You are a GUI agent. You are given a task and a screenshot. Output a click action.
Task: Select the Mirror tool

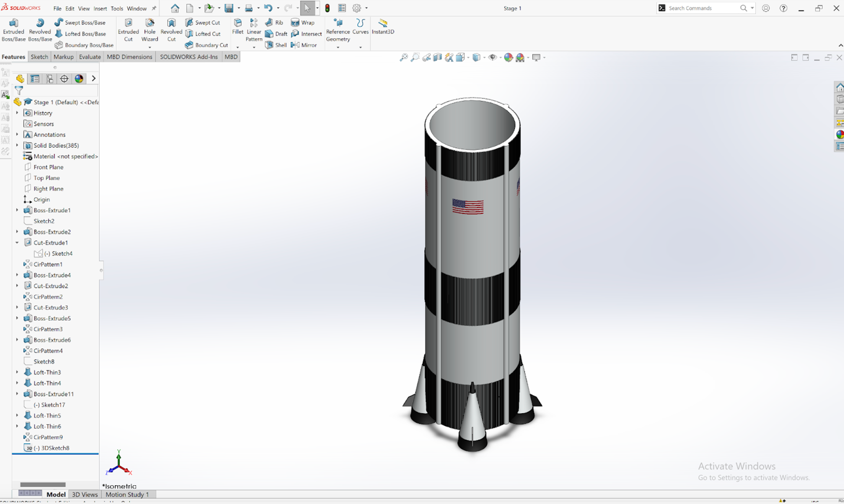(x=304, y=45)
